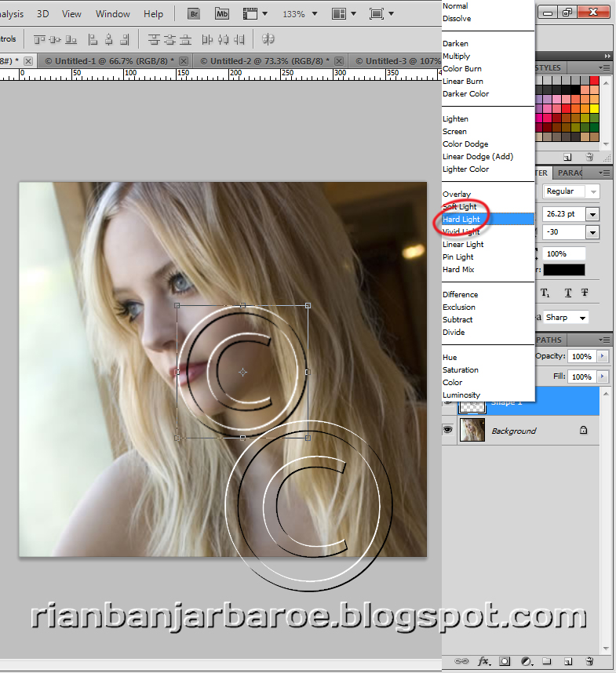Open the Window menu
The image size is (616, 673).
pos(112,14)
